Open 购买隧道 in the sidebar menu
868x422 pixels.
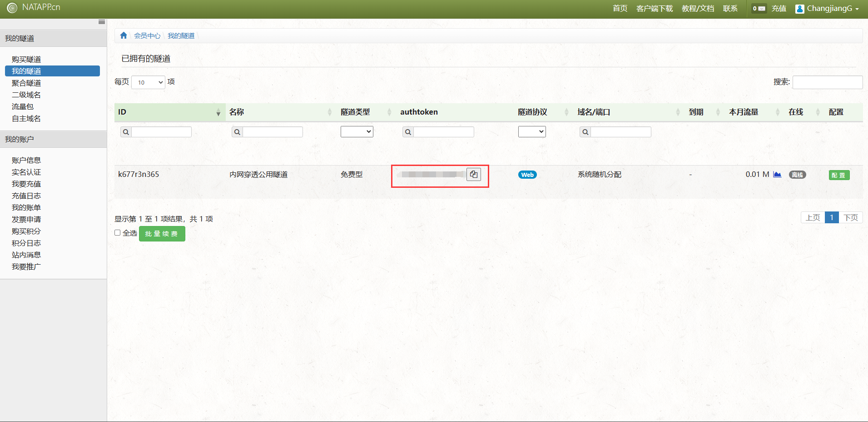tap(26, 60)
